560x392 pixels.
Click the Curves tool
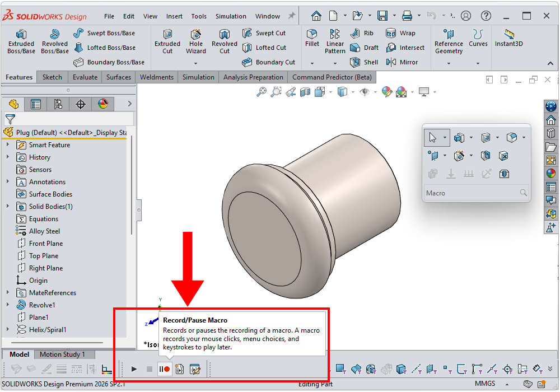[x=478, y=38]
